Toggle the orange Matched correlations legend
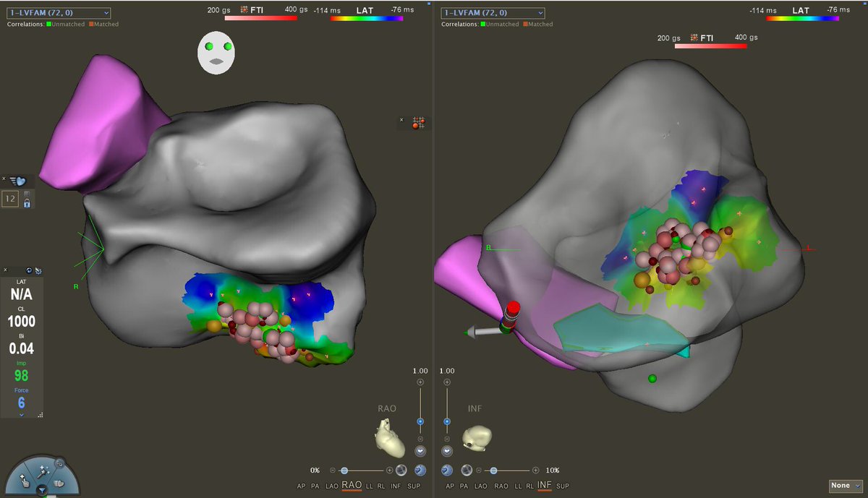 91,24
